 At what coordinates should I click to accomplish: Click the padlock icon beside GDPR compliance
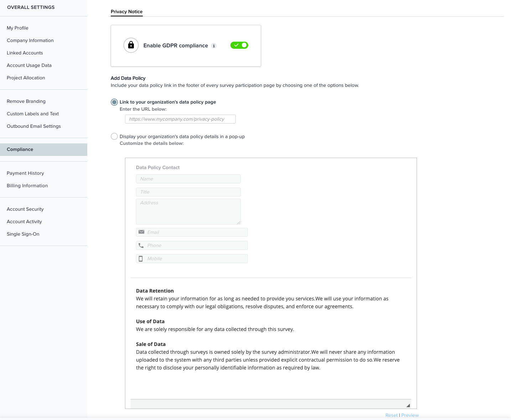point(131,45)
